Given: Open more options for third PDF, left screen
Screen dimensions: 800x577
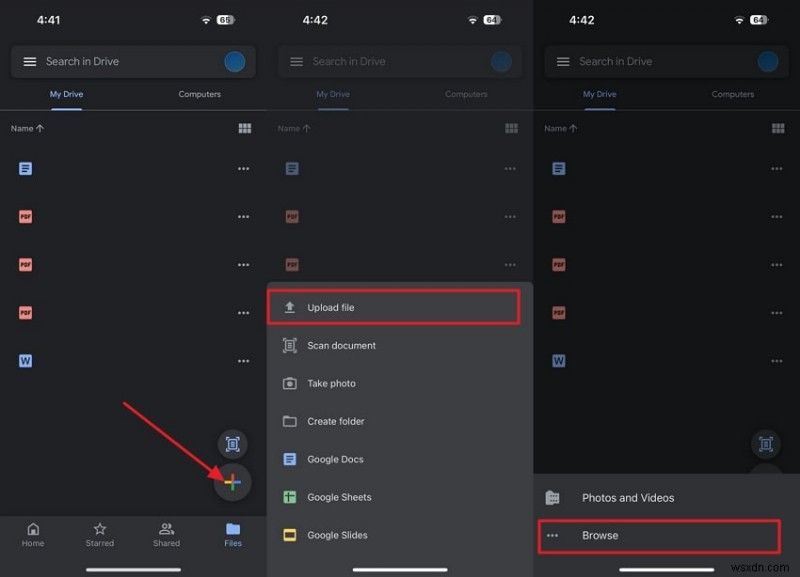Looking at the screenshot, I should coord(243,312).
